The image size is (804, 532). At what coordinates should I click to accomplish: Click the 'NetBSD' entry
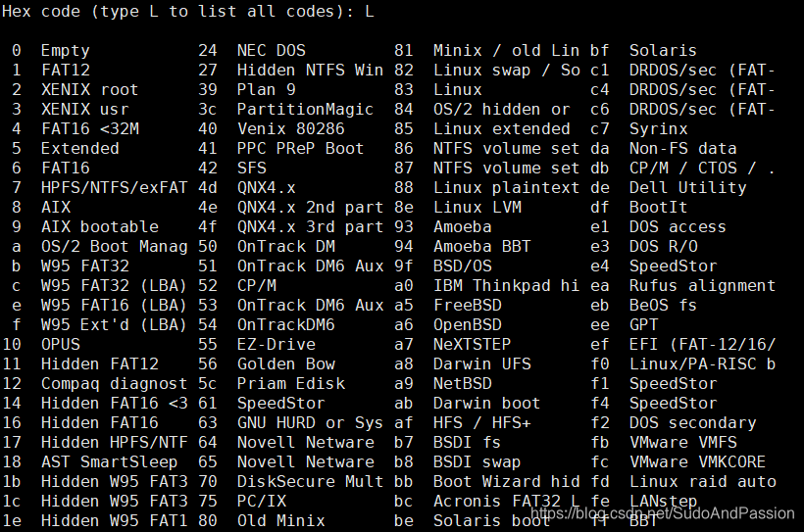pyautogui.click(x=463, y=383)
